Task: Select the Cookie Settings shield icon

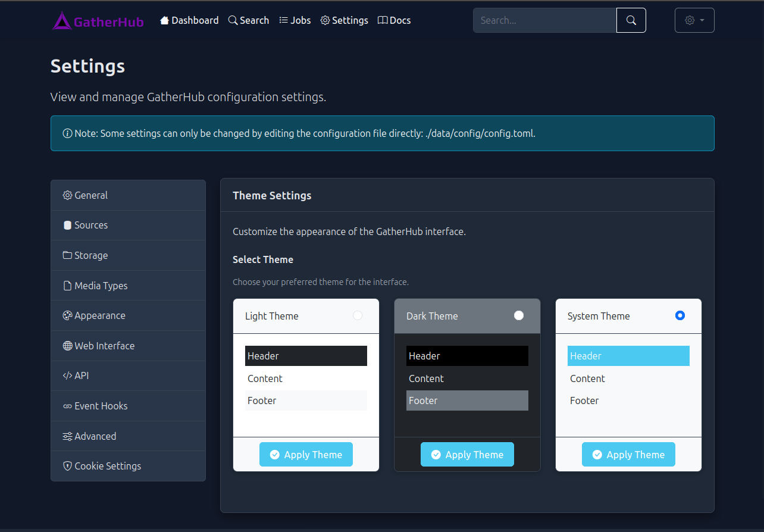Action: click(x=67, y=466)
